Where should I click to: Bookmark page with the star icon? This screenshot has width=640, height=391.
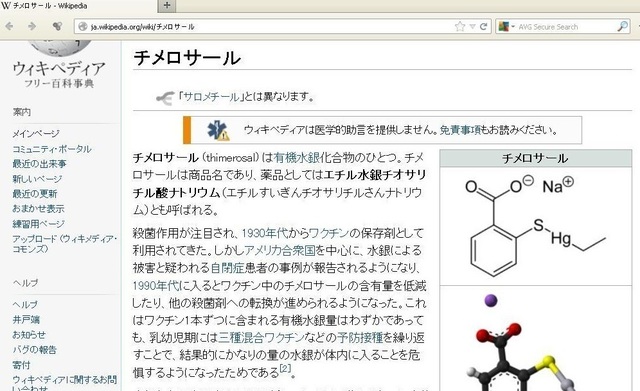point(460,27)
